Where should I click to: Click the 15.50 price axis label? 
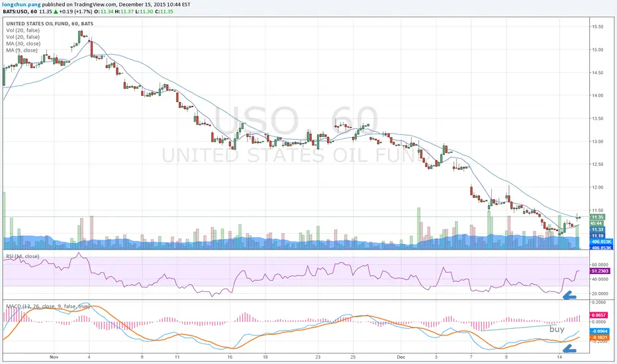click(x=597, y=26)
